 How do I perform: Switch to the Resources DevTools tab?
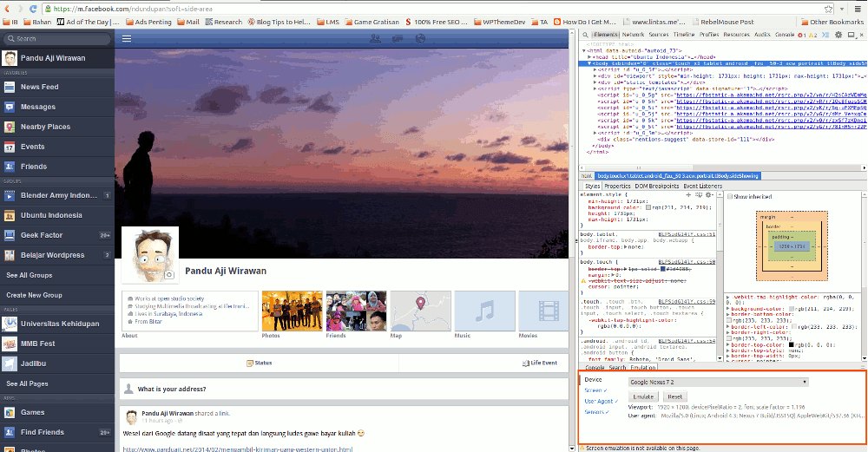tap(736, 35)
